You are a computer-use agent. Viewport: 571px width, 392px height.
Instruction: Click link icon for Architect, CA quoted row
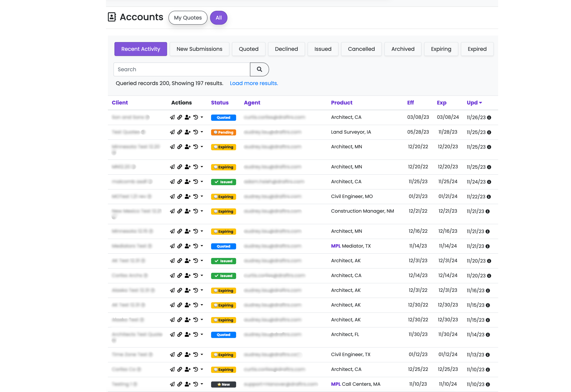coord(180,117)
